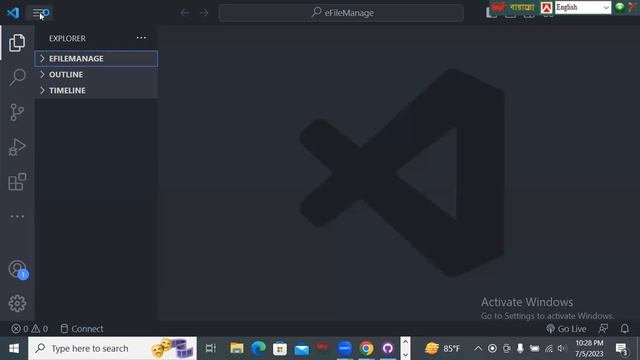Viewport: 640px width, 360px height.
Task: Expand the OUTLINE section
Action: point(96,74)
